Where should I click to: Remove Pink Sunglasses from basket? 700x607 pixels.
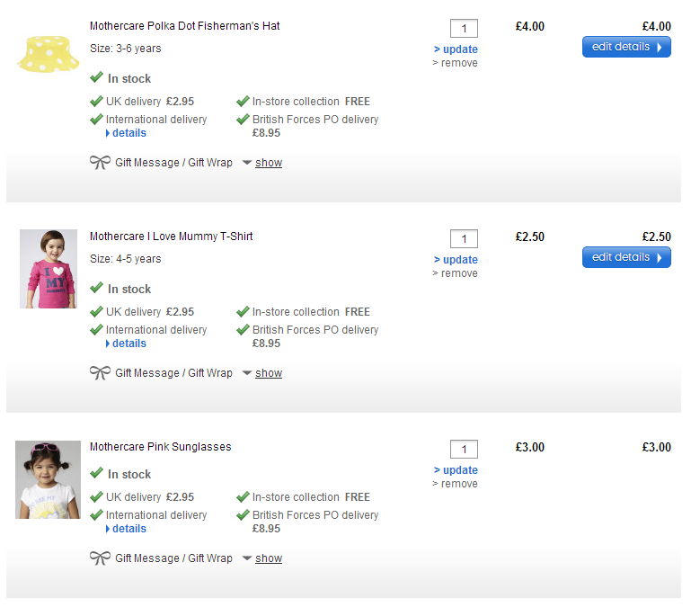coord(458,484)
